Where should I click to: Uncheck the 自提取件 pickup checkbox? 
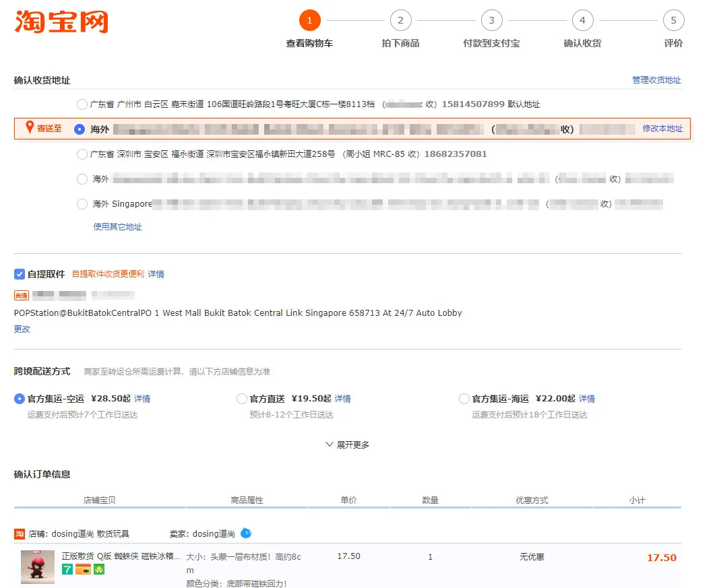point(20,273)
